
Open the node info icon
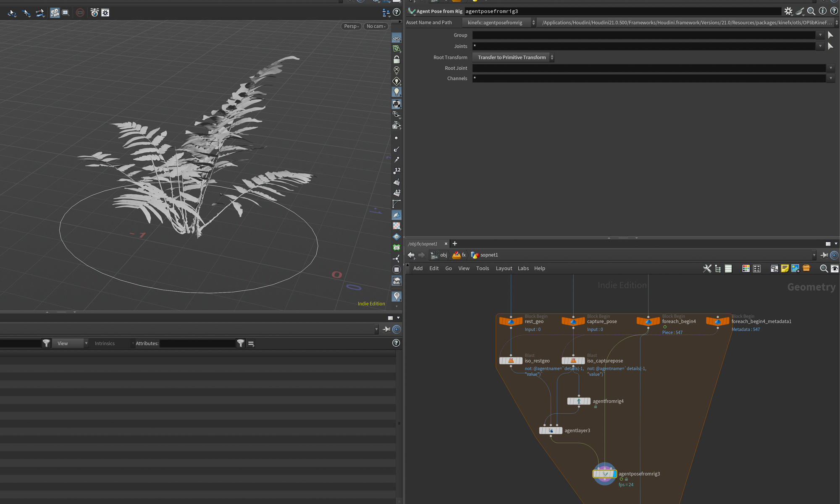click(823, 11)
